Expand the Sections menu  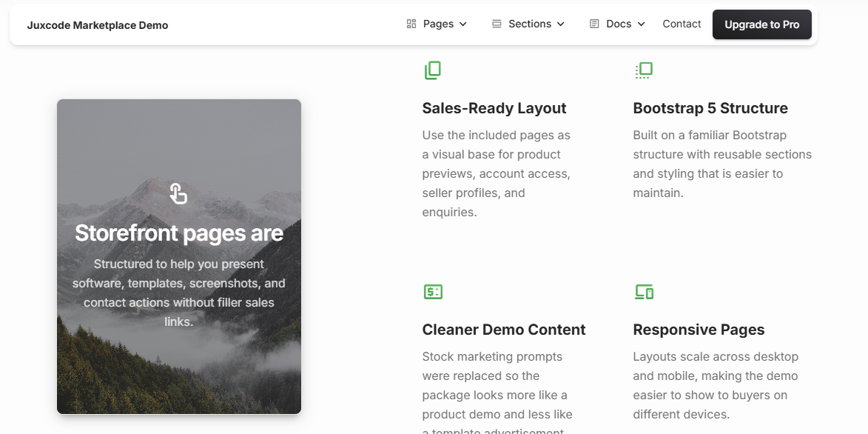click(528, 24)
